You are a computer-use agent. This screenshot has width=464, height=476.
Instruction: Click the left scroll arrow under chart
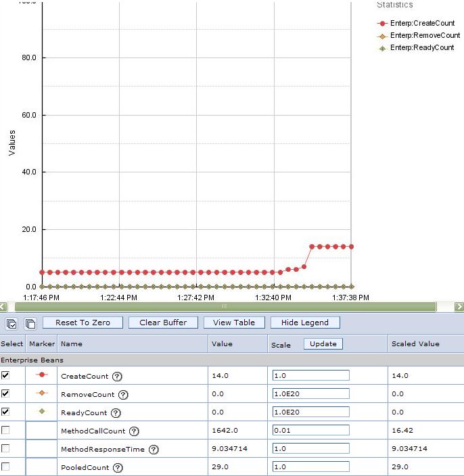pos(3,306)
